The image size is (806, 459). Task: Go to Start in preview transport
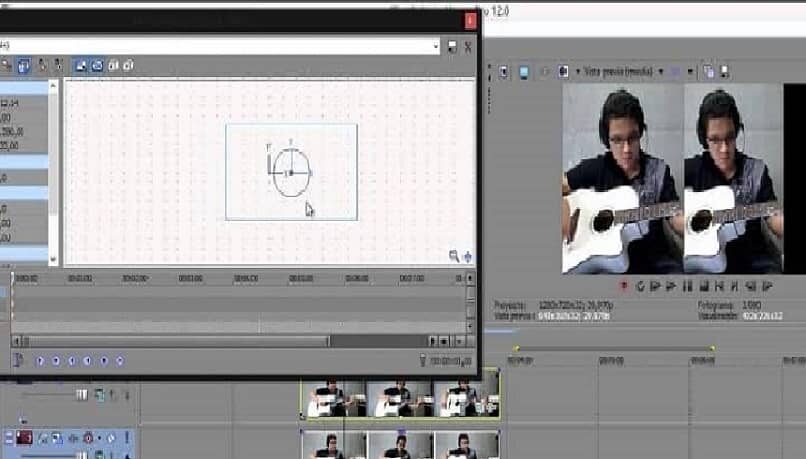[x=720, y=286]
